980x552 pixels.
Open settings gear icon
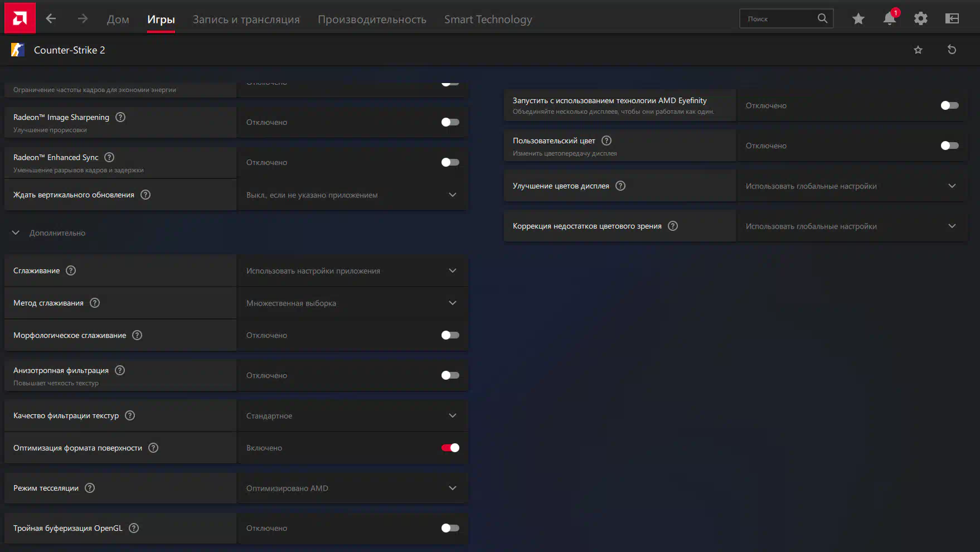[x=920, y=19]
